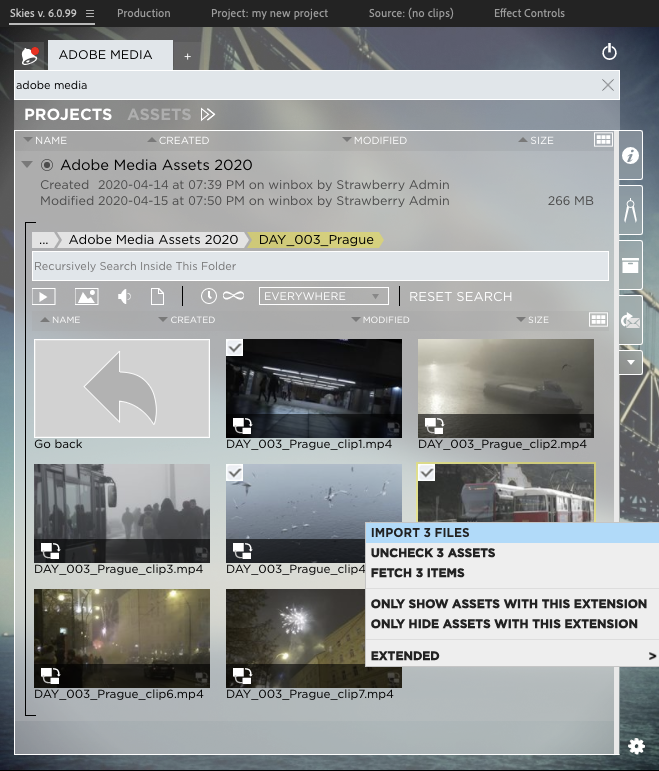The width and height of the screenshot is (659, 771).
Task: Choose IMPORT 3 FILES menu entry
Action: [x=512, y=533]
